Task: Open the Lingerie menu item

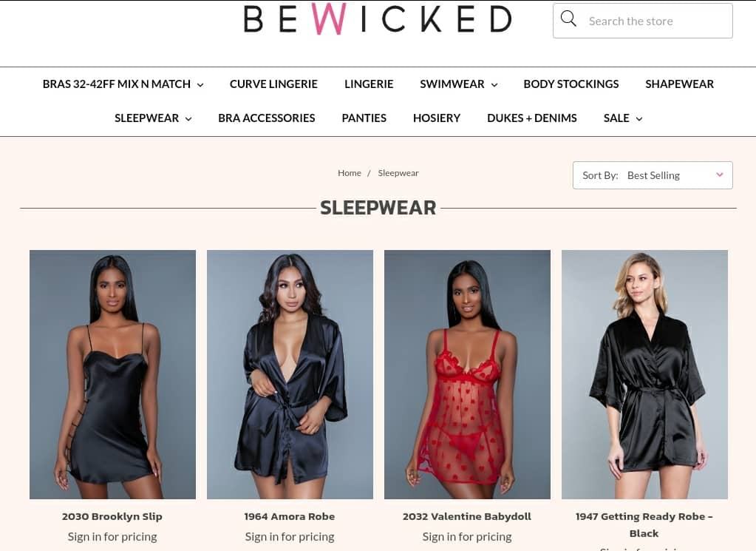Action: (369, 84)
